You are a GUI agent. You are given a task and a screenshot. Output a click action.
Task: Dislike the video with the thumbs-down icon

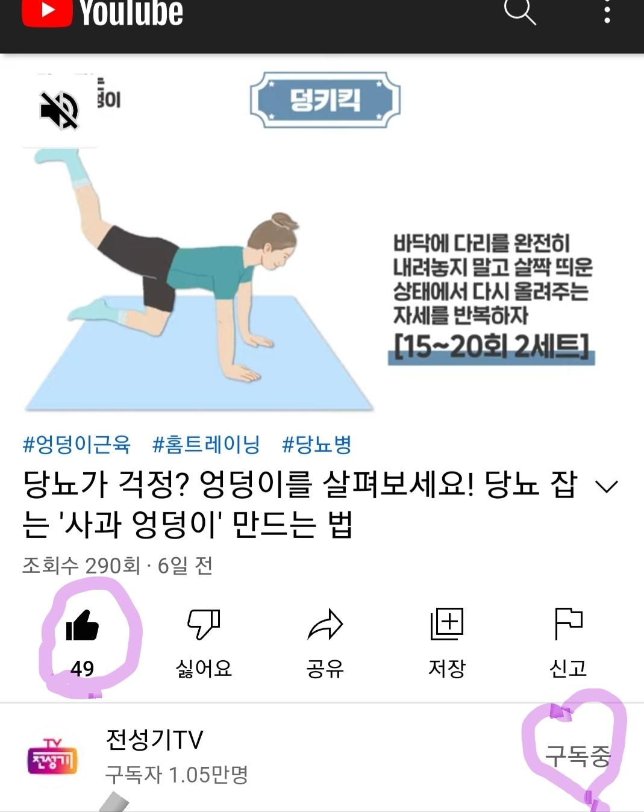[x=204, y=623]
